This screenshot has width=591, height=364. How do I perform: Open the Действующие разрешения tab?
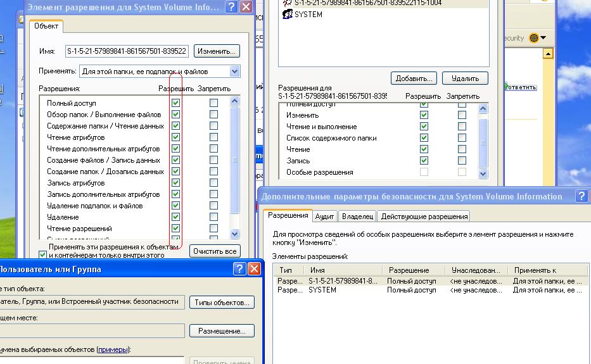pos(424,217)
